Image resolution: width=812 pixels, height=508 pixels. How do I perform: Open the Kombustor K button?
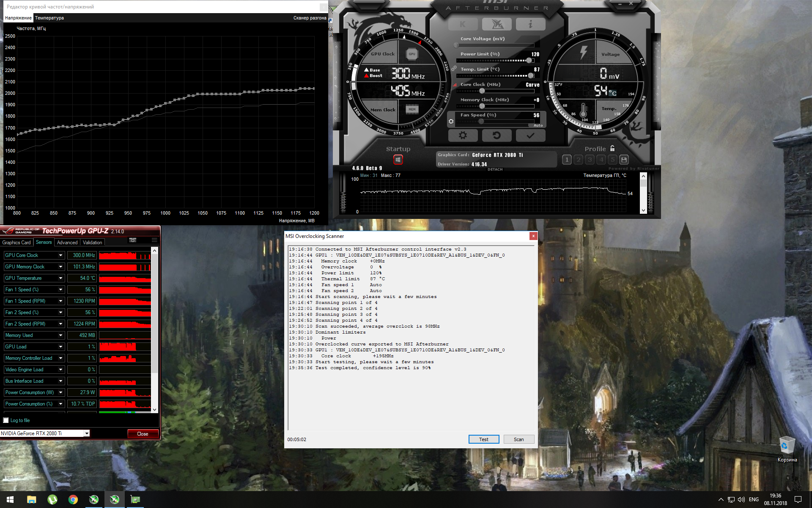coord(463,25)
